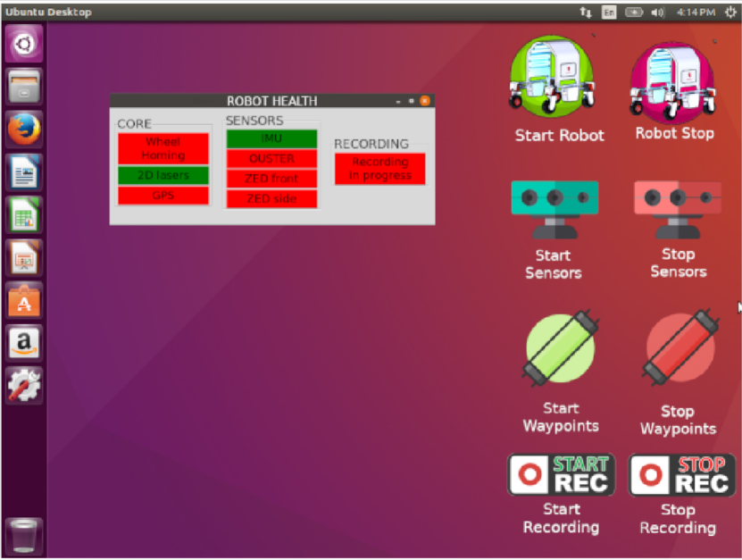This screenshot has width=742, height=560.
Task: Minimize the ROBOT HEALTH window
Action: [x=398, y=101]
